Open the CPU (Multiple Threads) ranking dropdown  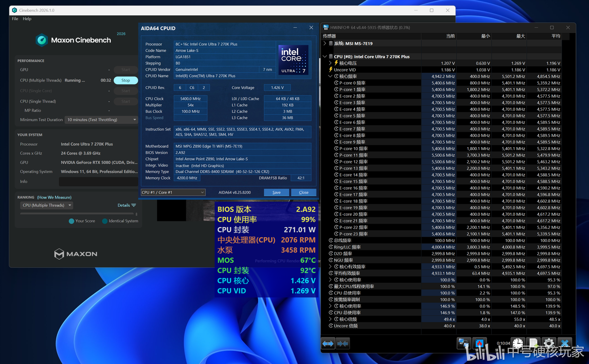[46, 205]
